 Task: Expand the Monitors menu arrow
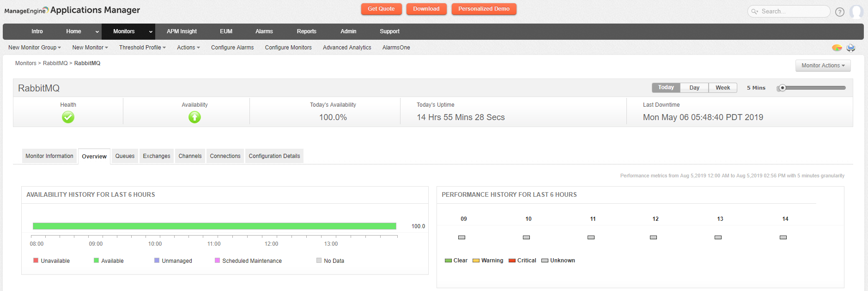click(151, 32)
